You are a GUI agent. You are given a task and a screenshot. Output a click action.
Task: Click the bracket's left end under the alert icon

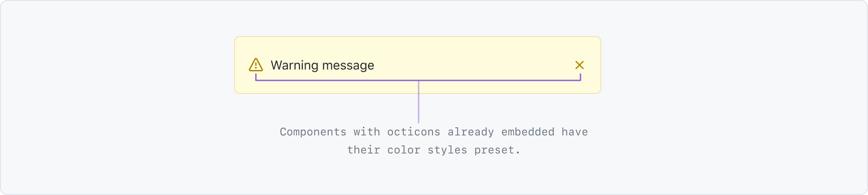click(256, 78)
